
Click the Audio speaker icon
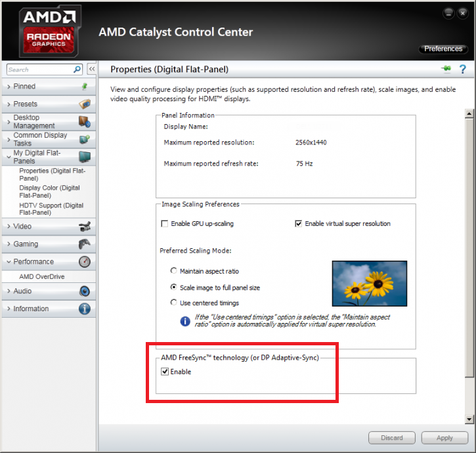coord(85,291)
